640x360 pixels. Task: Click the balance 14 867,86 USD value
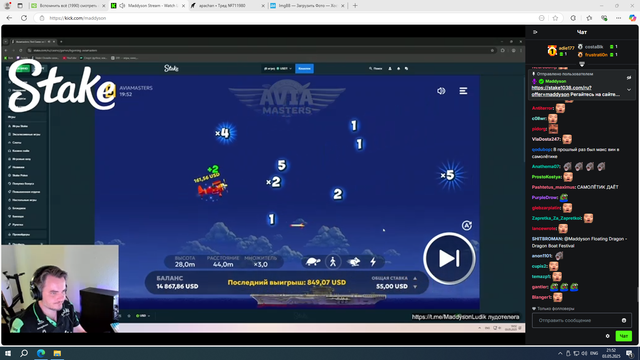(177, 287)
